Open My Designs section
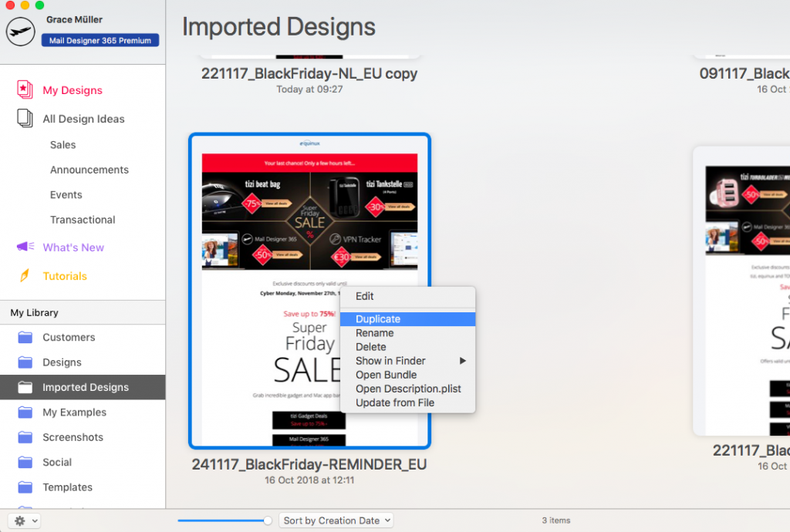Screen dimensions: 790x532 tap(73, 90)
